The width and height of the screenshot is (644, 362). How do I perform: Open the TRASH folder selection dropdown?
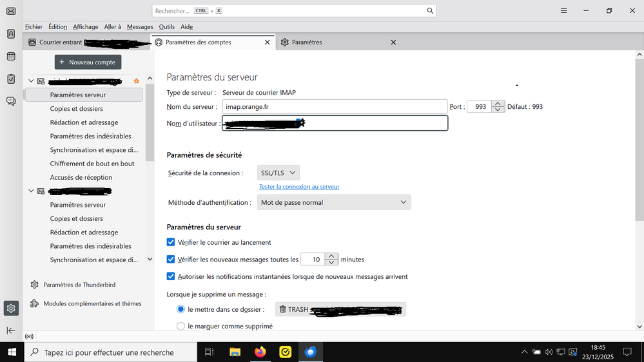coord(340,309)
